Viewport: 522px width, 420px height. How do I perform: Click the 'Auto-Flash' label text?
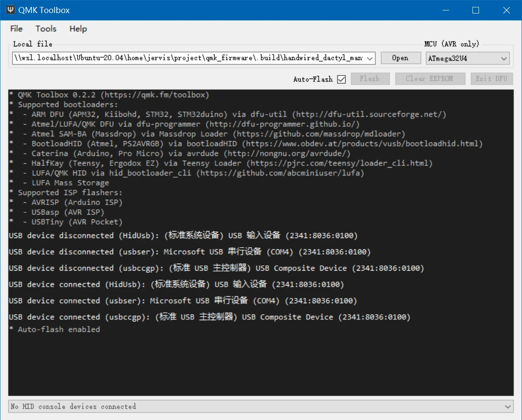tap(313, 79)
